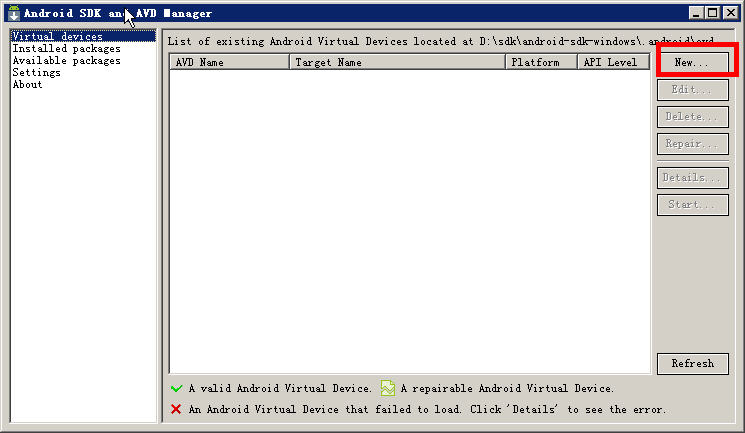The height and width of the screenshot is (433, 745).
Task: Click the Start... button
Action: click(x=692, y=205)
